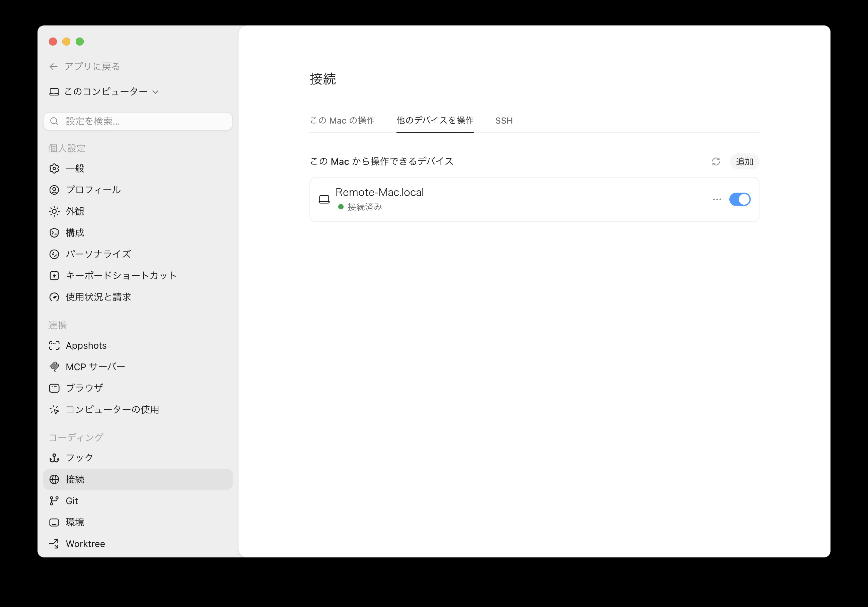The image size is (868, 607).
Task: Refresh the device list icon
Action: [716, 161]
